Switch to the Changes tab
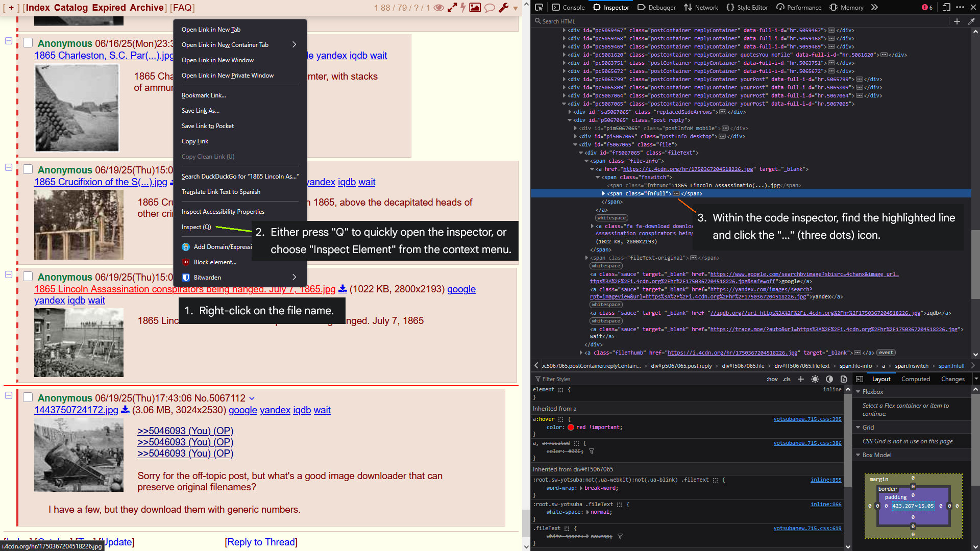Viewport: 980px width, 551px height. pyautogui.click(x=953, y=379)
